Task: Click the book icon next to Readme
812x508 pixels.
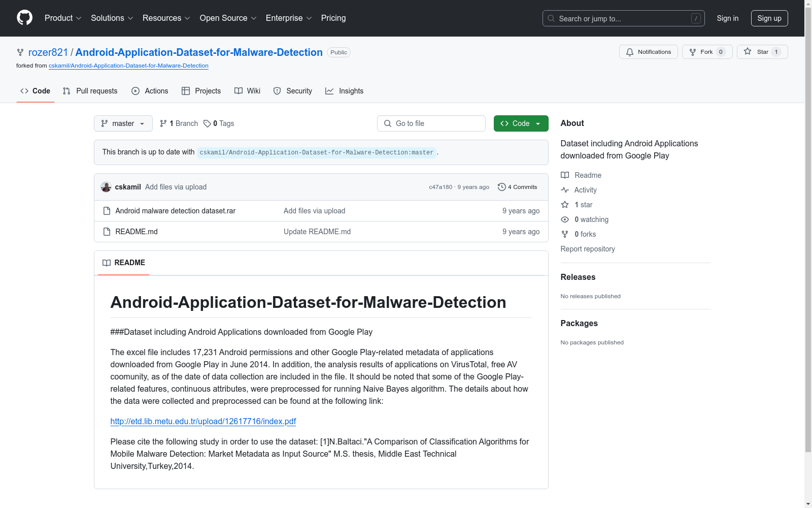Action: click(x=565, y=175)
